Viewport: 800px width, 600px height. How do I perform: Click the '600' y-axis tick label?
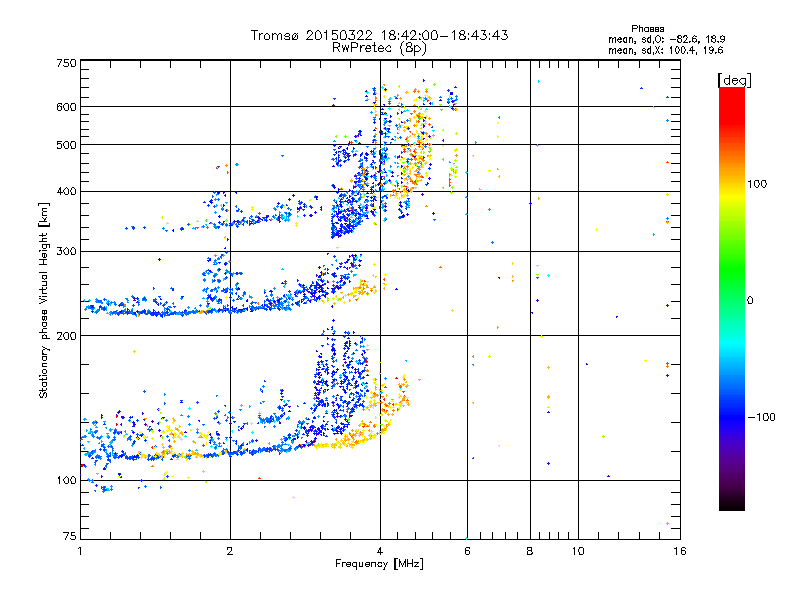[66, 107]
